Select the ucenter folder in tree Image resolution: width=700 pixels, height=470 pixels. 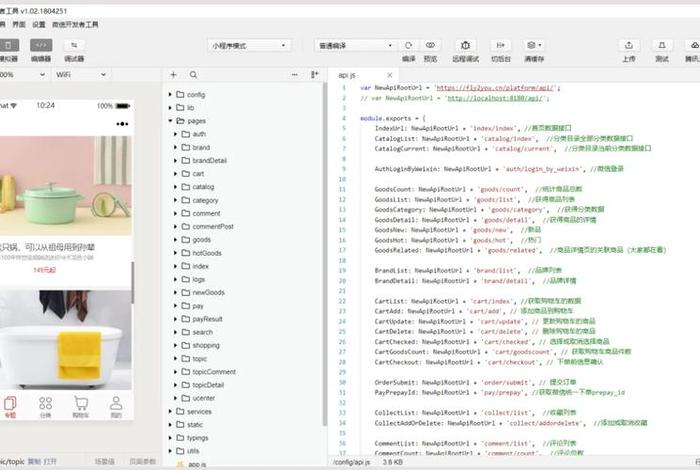pos(204,398)
